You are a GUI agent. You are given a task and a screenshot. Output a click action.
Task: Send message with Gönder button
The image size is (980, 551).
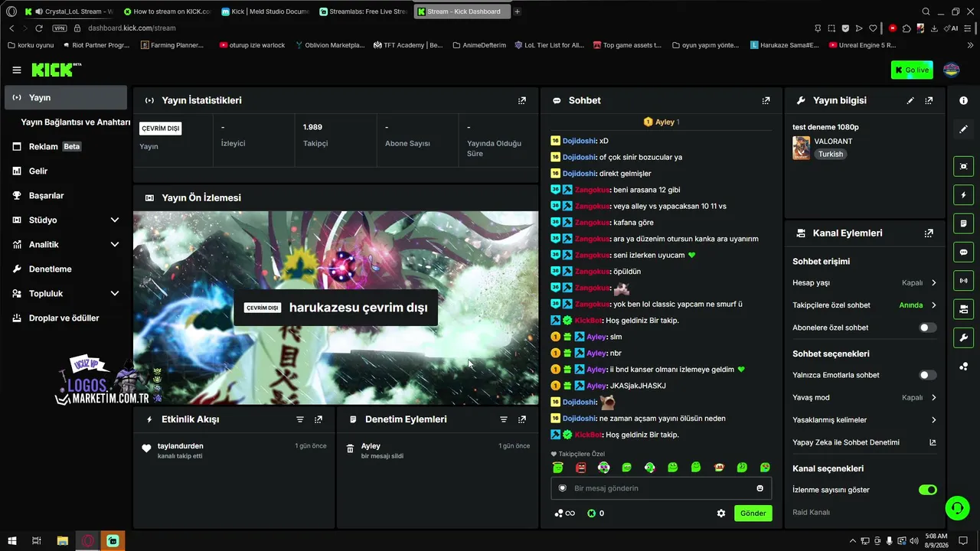(x=753, y=514)
